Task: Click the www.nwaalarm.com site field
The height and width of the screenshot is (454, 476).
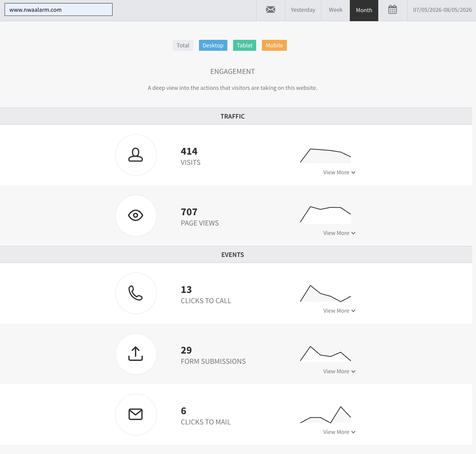Action: [x=58, y=10]
